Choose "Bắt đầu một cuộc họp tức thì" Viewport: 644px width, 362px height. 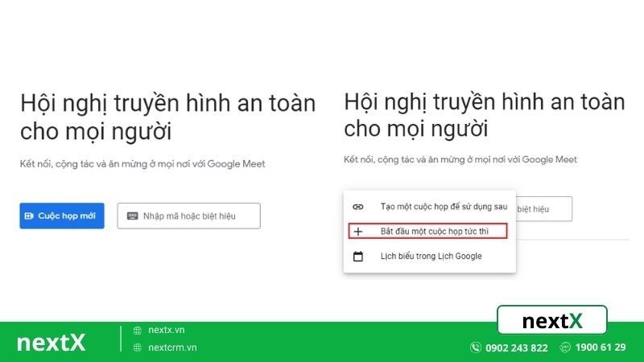click(428, 231)
